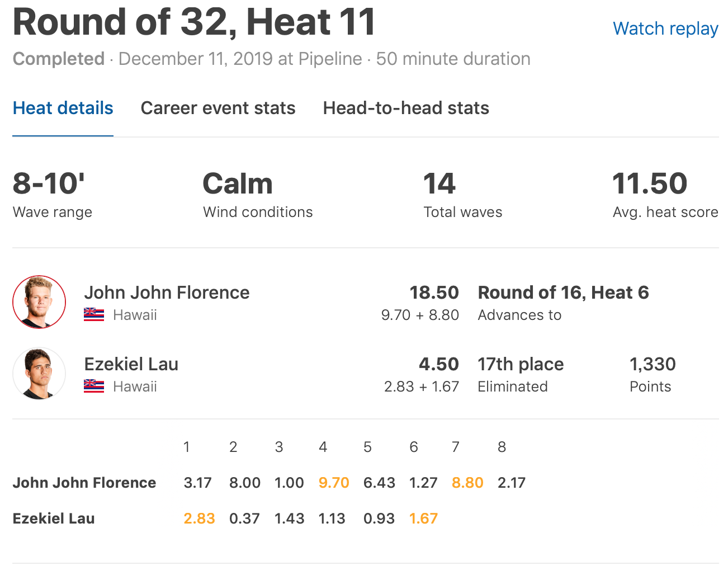This screenshot has height=575, width=728.
Task: Switch to the Career event stats tab
Action: (x=218, y=108)
